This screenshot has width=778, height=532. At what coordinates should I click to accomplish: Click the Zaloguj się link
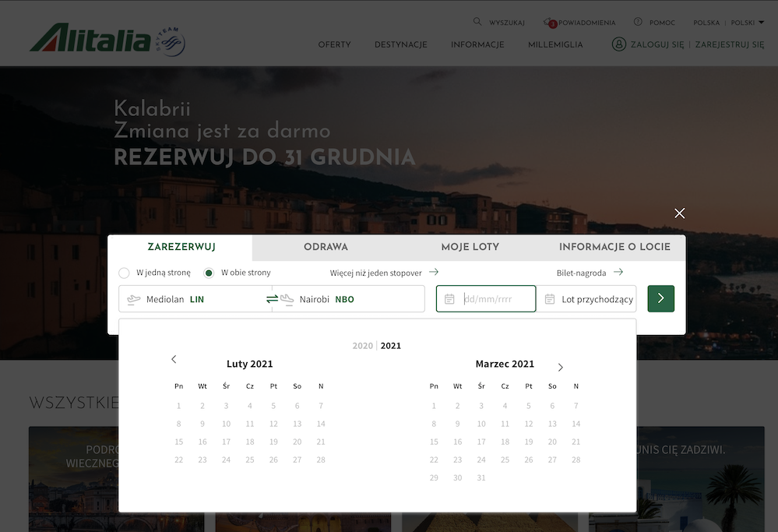tap(657, 44)
